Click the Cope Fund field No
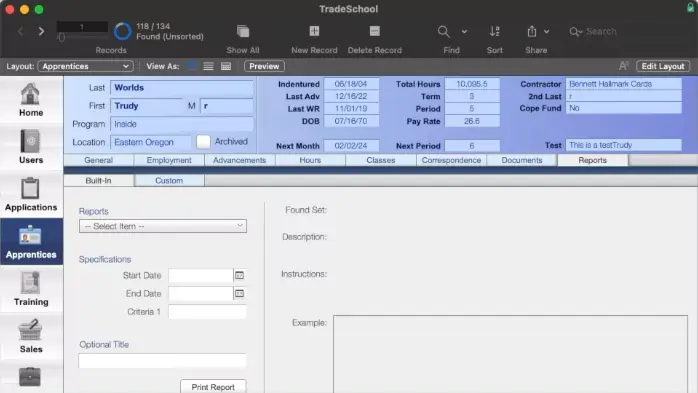 click(x=623, y=108)
